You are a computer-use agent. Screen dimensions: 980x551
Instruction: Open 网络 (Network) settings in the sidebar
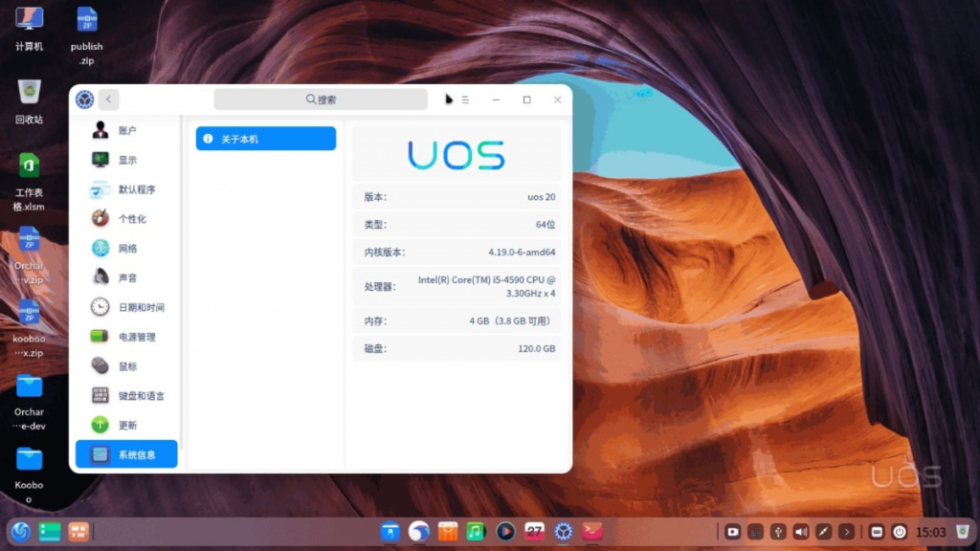[x=125, y=248]
